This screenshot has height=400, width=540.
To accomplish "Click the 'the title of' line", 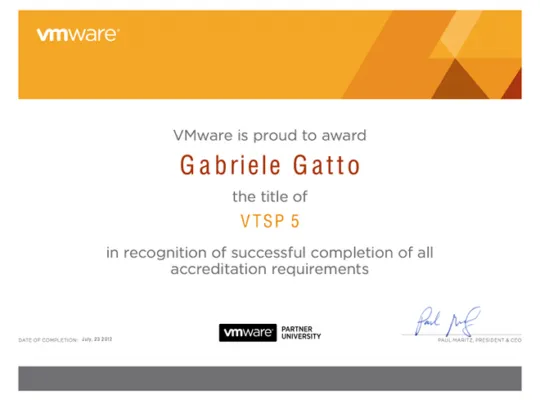I will pos(270,197).
